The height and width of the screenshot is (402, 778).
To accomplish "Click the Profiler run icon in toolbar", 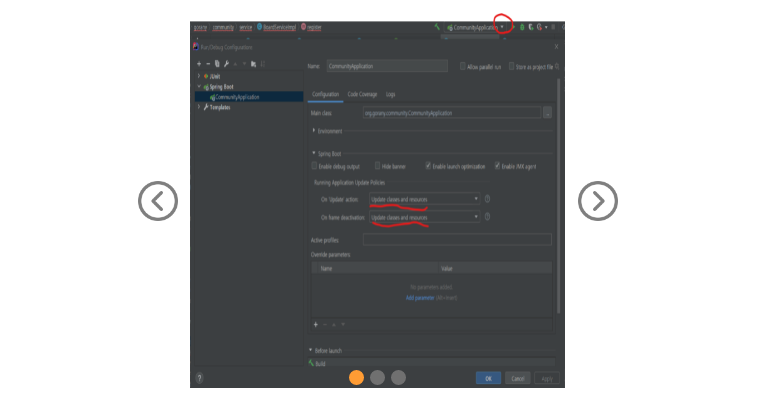I will [x=539, y=27].
